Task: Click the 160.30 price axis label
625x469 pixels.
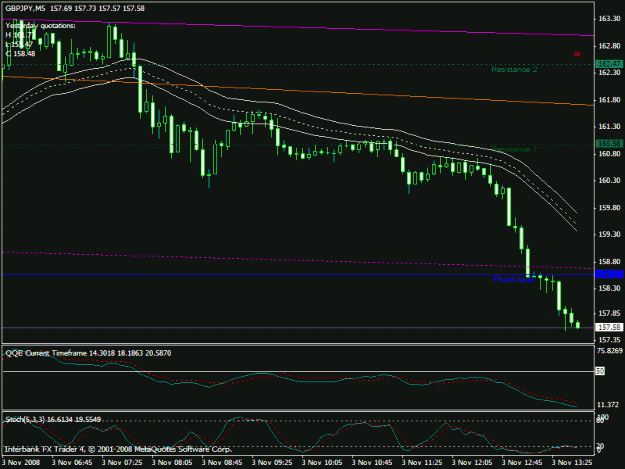Action: tap(609, 180)
